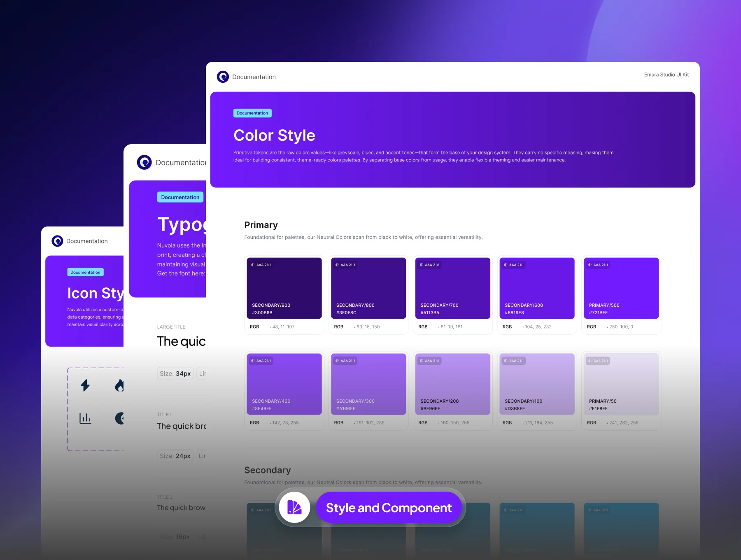This screenshot has height=560, width=741.
Task: Select the SECONDARY/200 #BE96FF swatch
Action: 453,384
